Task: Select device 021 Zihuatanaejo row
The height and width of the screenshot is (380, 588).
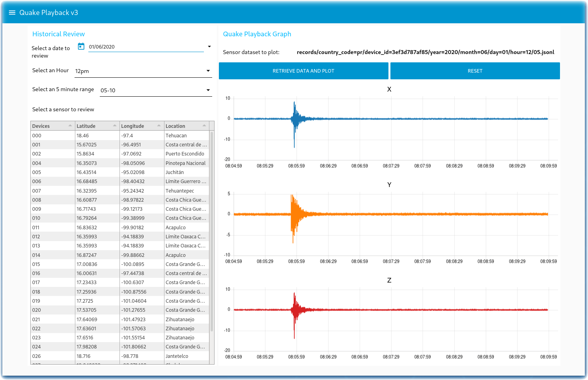Action: 119,319
